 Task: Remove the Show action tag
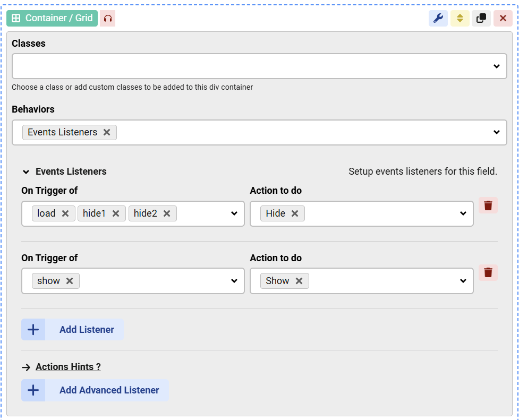(299, 281)
